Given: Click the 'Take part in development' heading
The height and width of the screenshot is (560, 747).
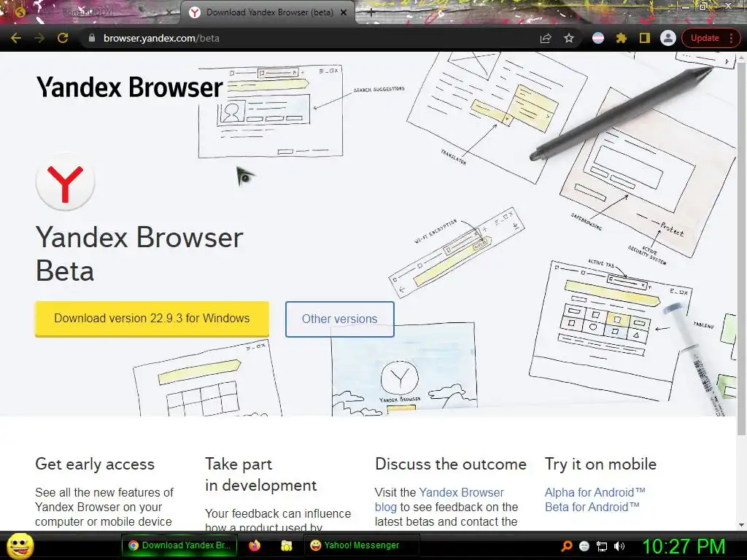Looking at the screenshot, I should tap(260, 475).
